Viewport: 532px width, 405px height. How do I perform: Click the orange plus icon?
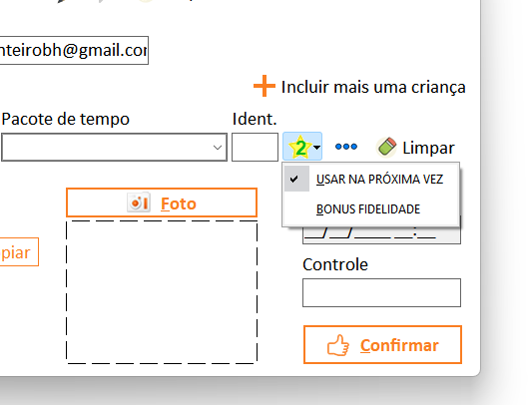pyautogui.click(x=264, y=86)
